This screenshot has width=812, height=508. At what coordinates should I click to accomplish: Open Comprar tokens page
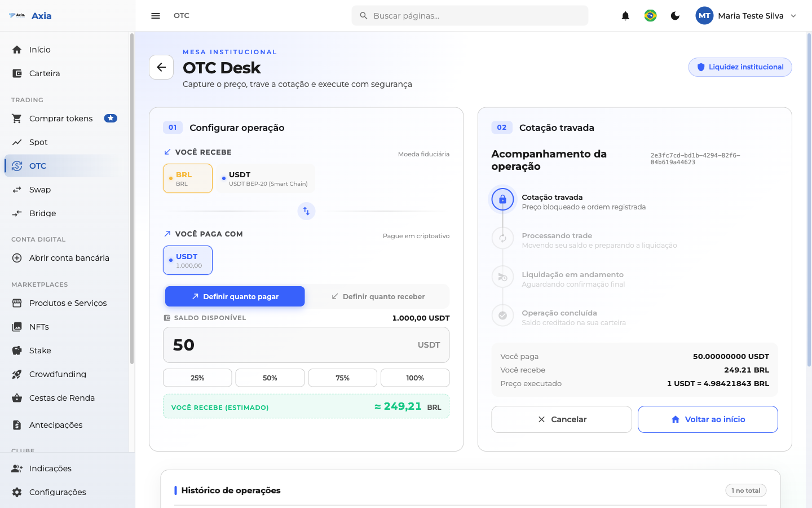[x=61, y=119]
